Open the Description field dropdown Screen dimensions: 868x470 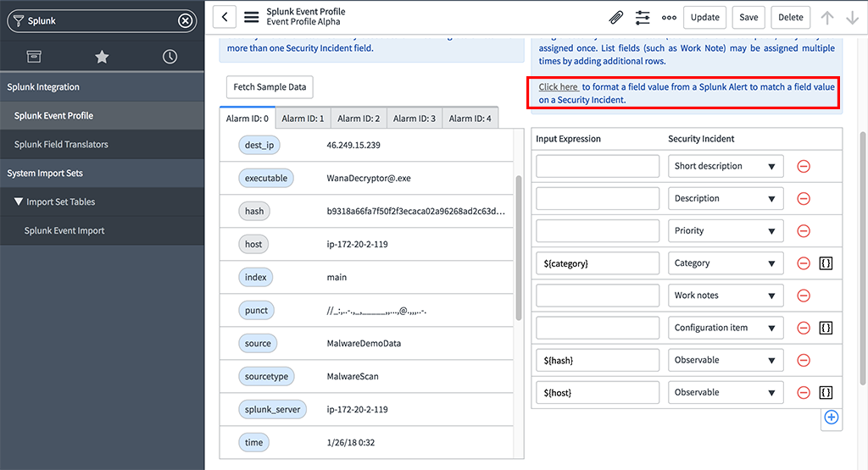pos(726,198)
